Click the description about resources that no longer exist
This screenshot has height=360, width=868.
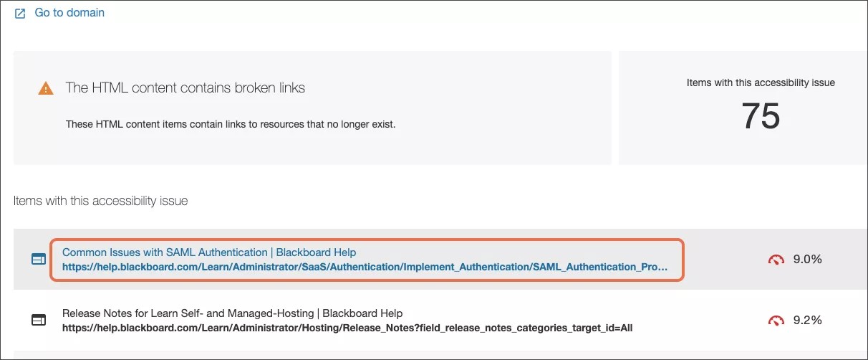tap(231, 124)
